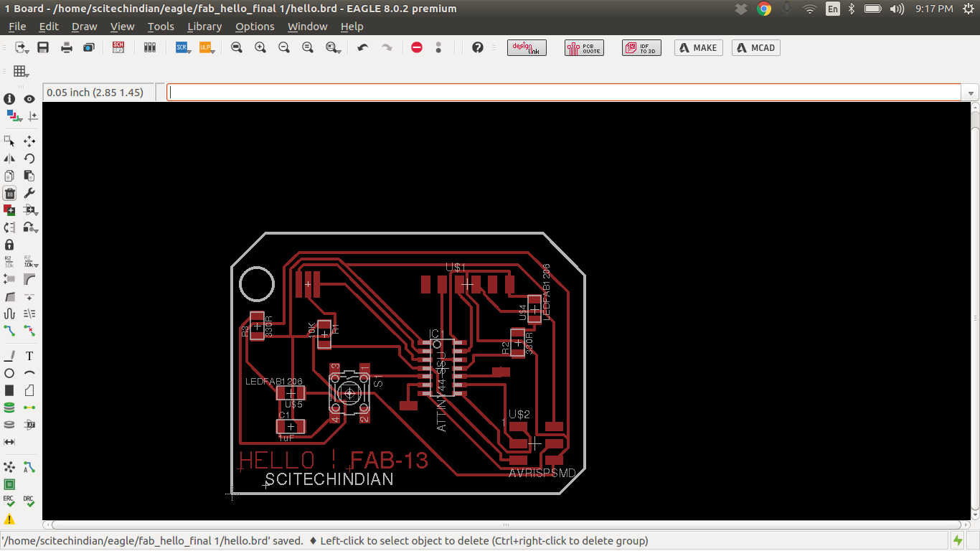The width and height of the screenshot is (980, 551).
Task: Click the MCAD button
Action: coord(755,47)
